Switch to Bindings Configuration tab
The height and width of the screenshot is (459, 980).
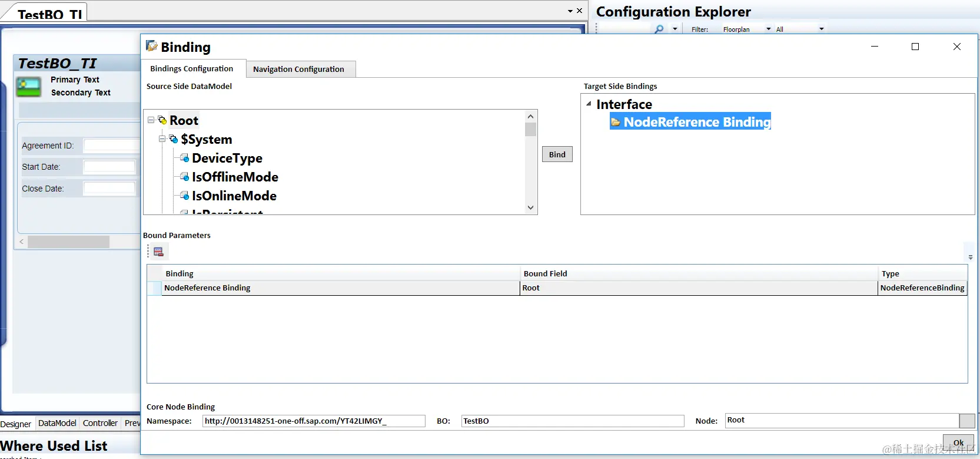click(192, 68)
